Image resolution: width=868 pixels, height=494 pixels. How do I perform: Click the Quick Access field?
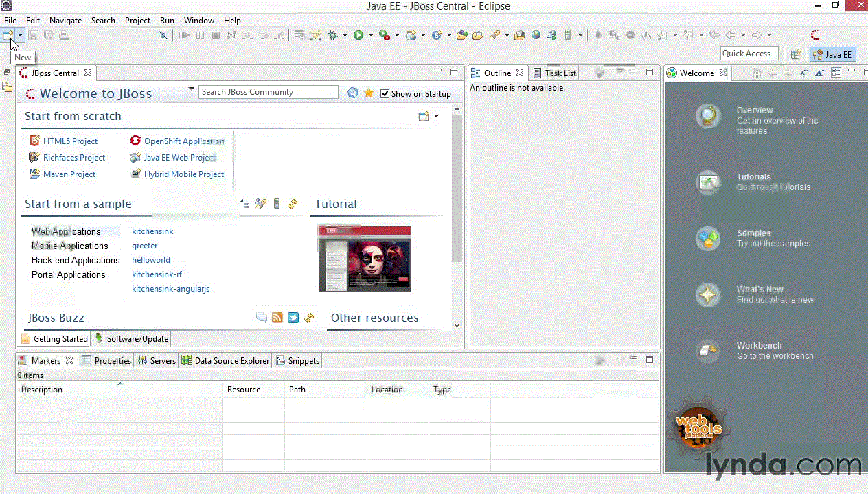749,53
